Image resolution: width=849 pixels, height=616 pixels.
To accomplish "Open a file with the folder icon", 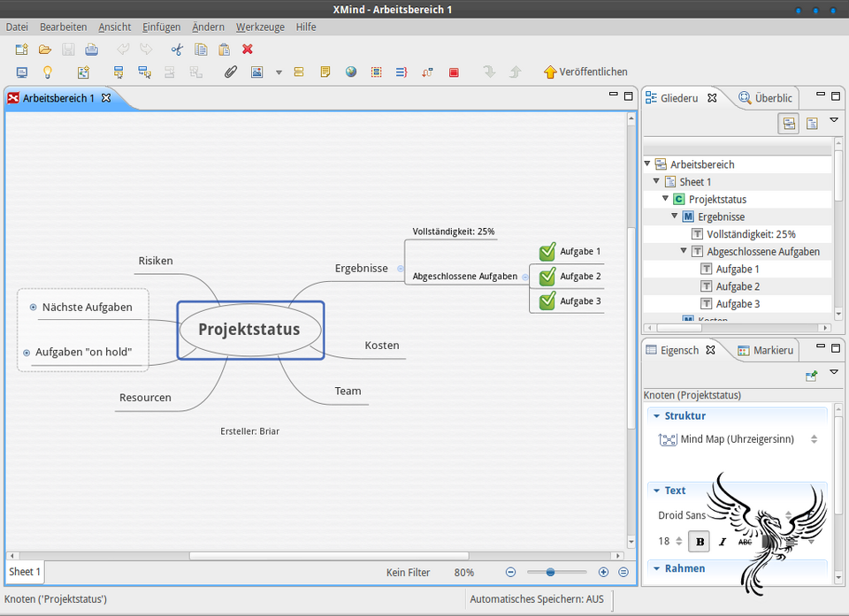I will click(x=43, y=49).
